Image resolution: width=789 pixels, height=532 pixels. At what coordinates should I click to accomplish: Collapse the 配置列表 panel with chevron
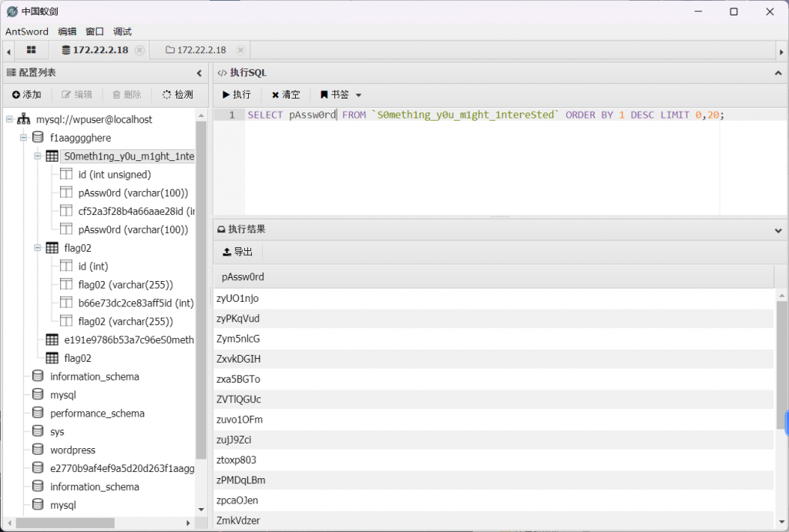200,73
